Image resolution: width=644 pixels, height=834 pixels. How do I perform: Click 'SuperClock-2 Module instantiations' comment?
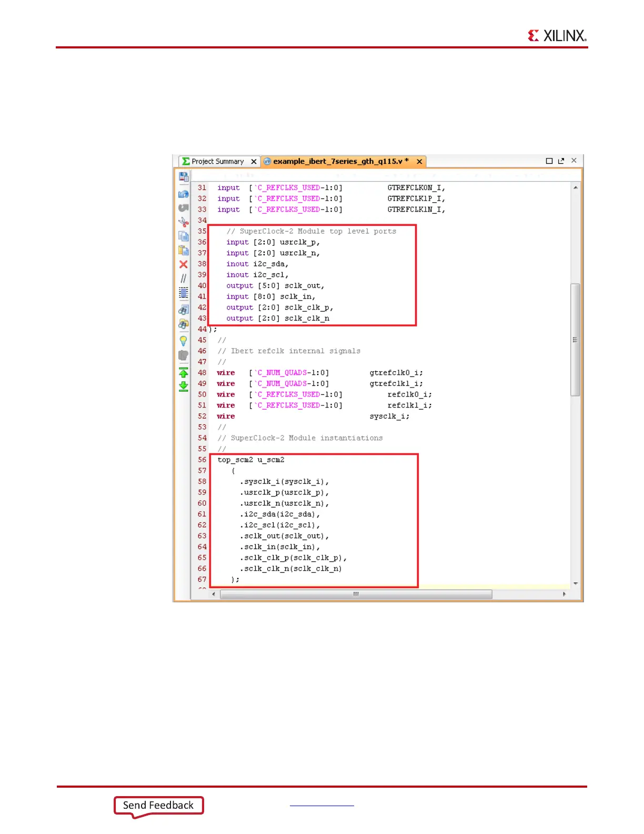tap(300, 438)
